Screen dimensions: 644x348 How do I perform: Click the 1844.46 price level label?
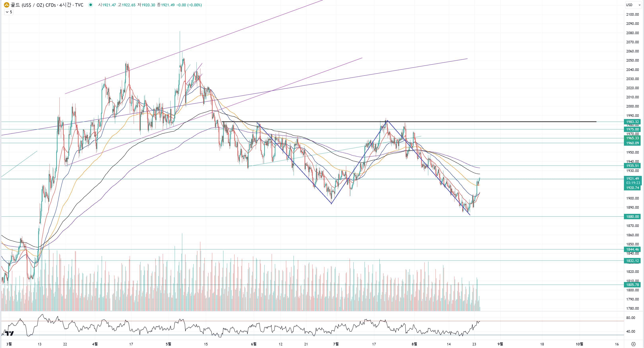pos(632,249)
